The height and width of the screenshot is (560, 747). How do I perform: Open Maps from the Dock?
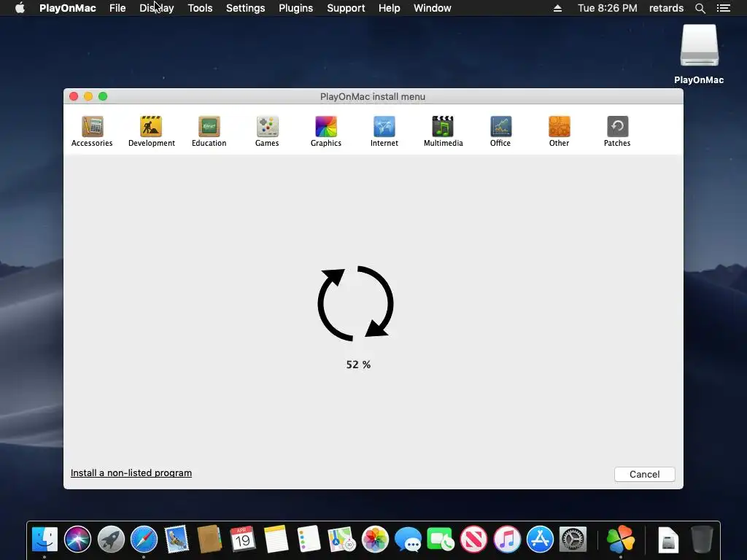pos(341,539)
